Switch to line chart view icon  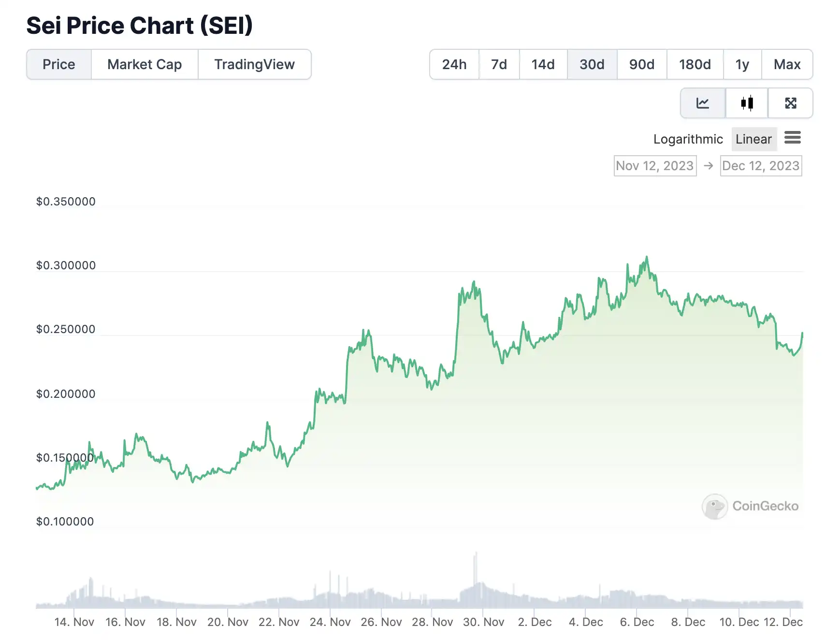tap(703, 103)
